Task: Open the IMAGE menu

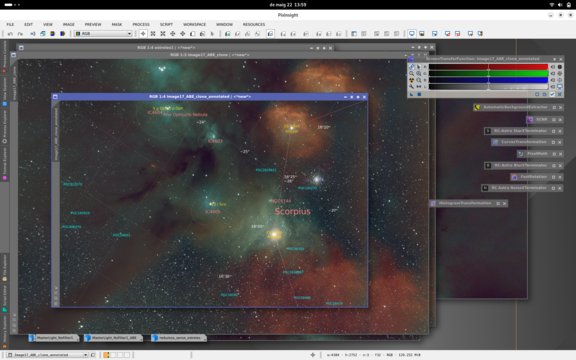Action: 69,25
